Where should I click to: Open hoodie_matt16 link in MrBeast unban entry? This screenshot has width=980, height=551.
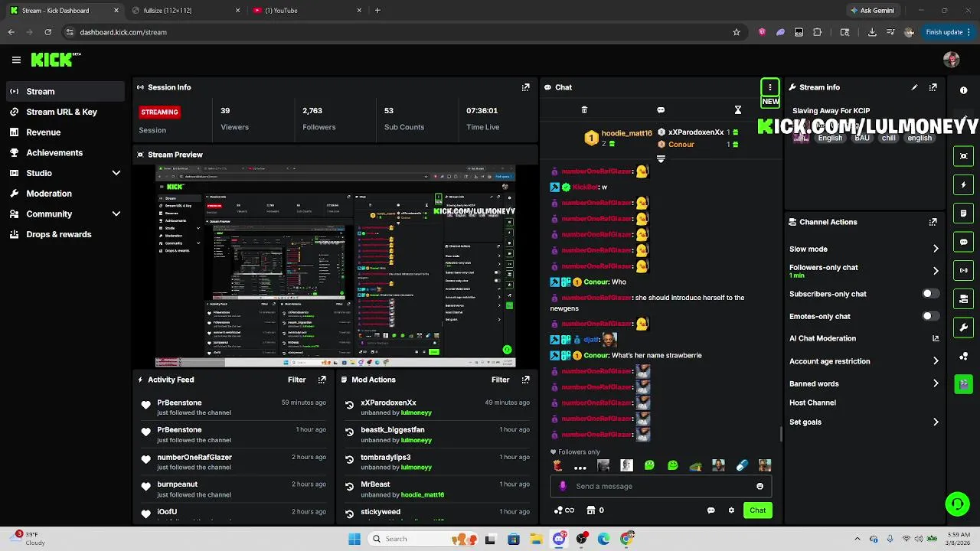click(x=423, y=494)
